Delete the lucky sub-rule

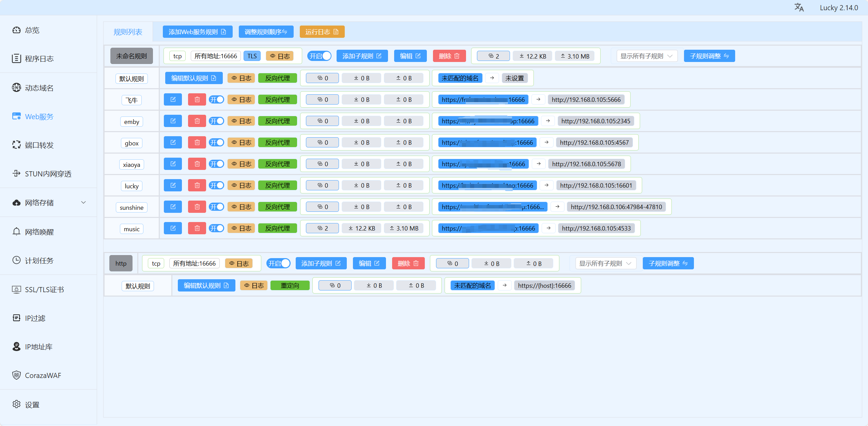[197, 186]
